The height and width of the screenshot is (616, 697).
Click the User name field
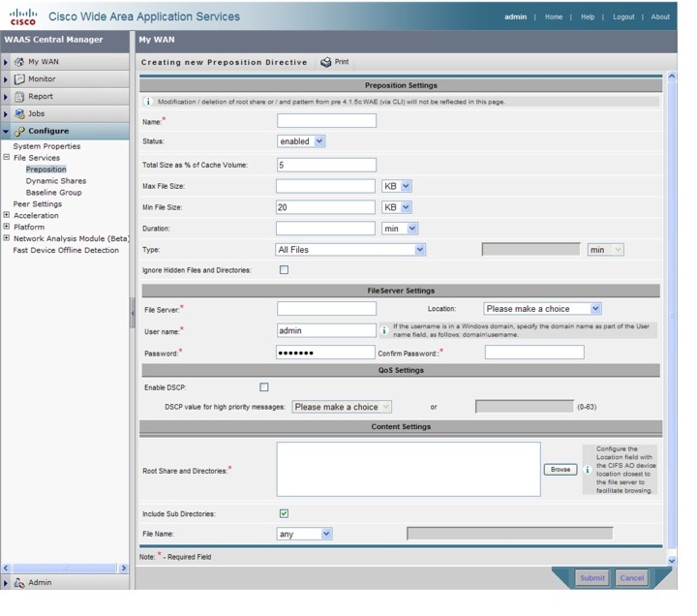pyautogui.click(x=327, y=330)
